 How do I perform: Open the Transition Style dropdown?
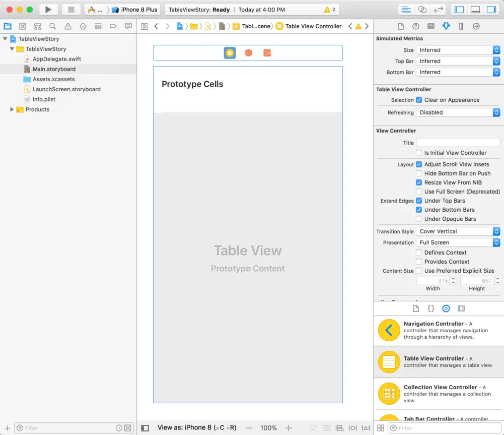pos(458,231)
